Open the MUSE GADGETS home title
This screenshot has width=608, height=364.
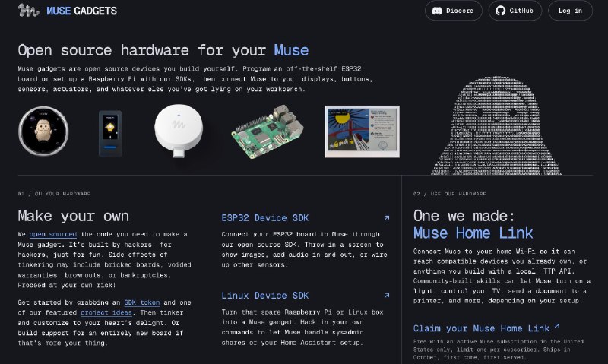click(81, 11)
